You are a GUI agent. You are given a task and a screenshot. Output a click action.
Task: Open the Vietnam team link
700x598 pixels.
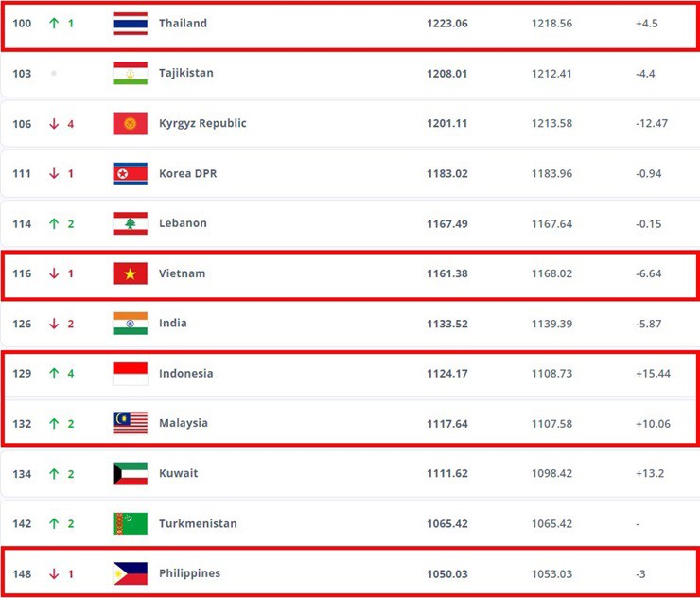[x=182, y=274]
